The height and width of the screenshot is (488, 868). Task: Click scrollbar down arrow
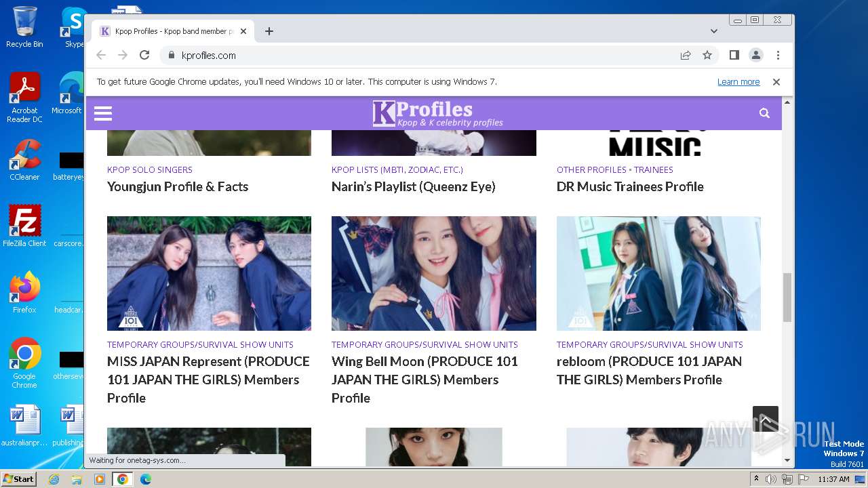tap(787, 461)
